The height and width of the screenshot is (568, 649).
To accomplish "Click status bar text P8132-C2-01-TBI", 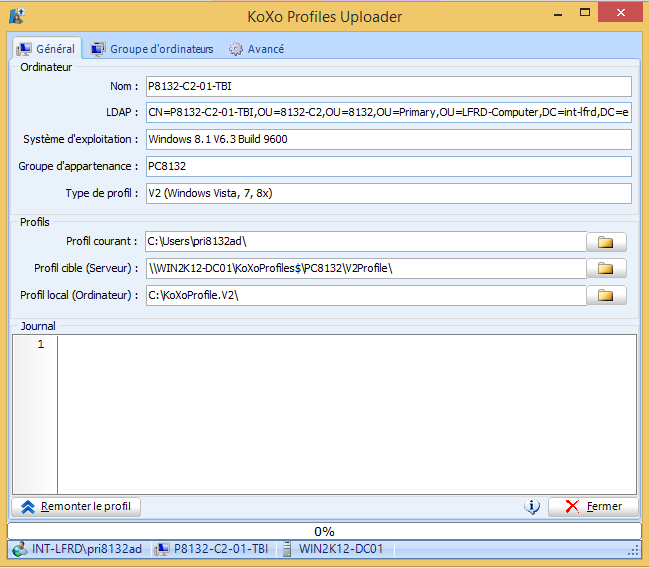I will point(221,549).
